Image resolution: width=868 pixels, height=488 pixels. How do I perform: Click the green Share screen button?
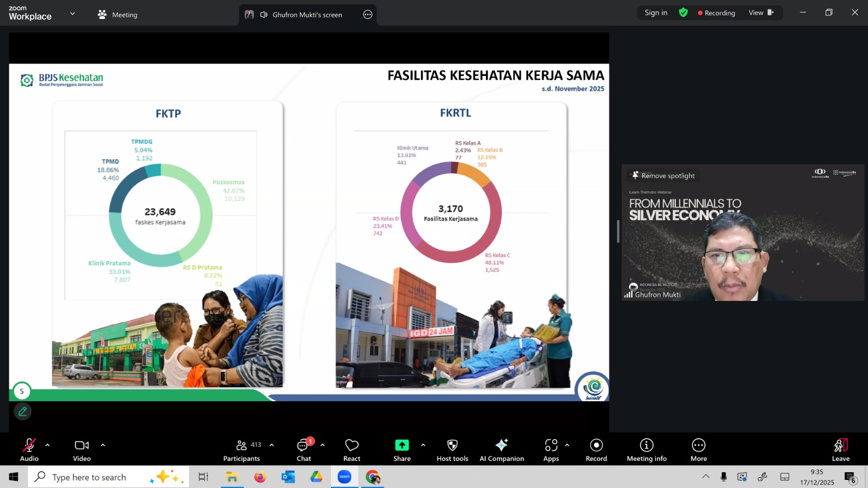tap(401, 450)
